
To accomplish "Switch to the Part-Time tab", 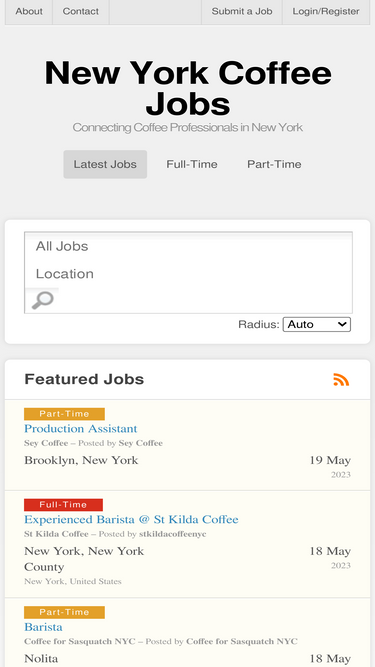I will 274,164.
